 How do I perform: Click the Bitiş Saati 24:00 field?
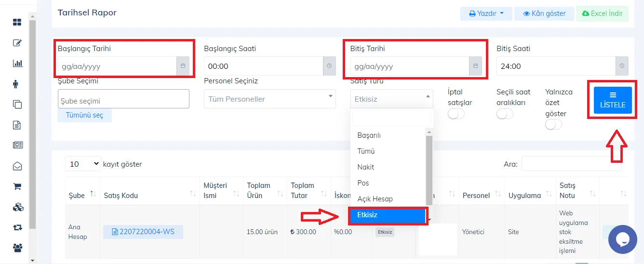pyautogui.click(x=556, y=66)
